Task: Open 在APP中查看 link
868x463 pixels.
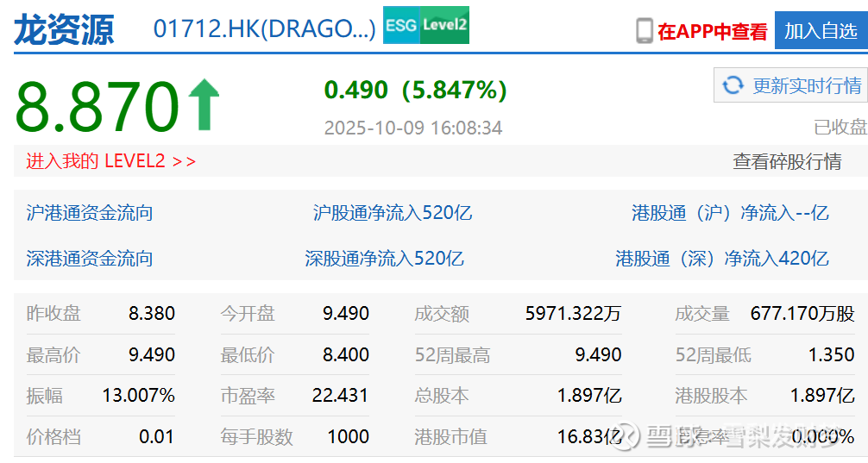Action: pyautogui.click(x=713, y=32)
